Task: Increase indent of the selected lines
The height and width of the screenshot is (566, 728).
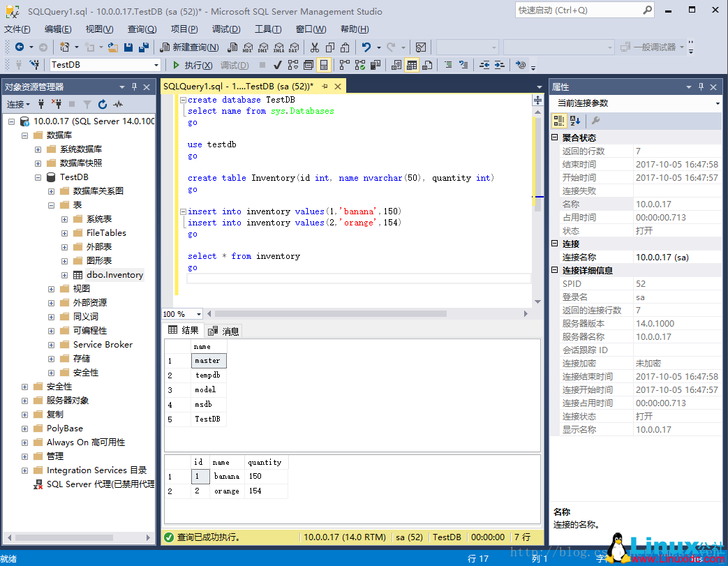Action: pyautogui.click(x=497, y=64)
